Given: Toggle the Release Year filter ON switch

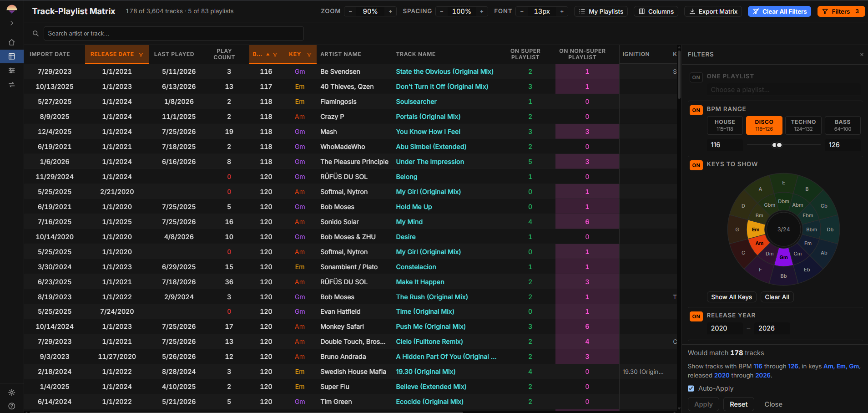Looking at the screenshot, I should point(696,316).
